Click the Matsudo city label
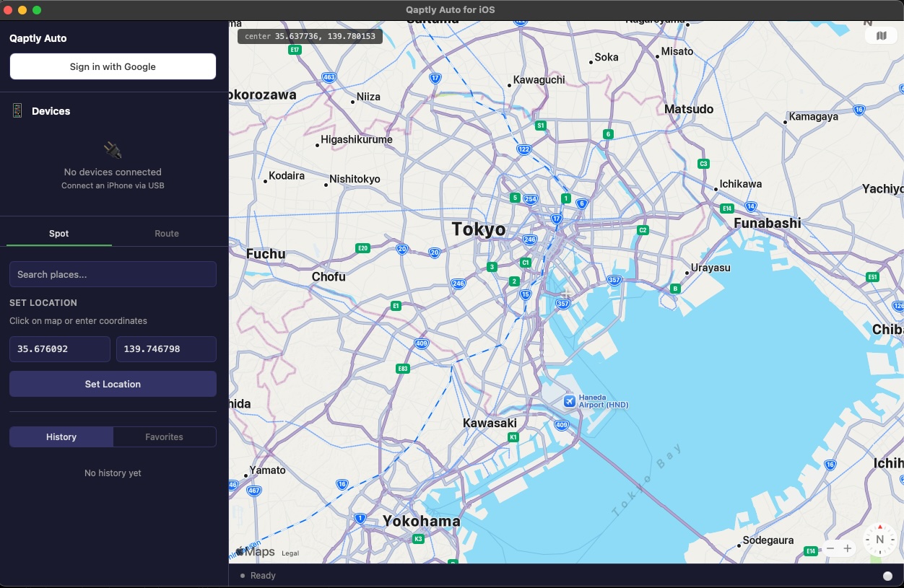The height and width of the screenshot is (588, 904). pos(689,109)
